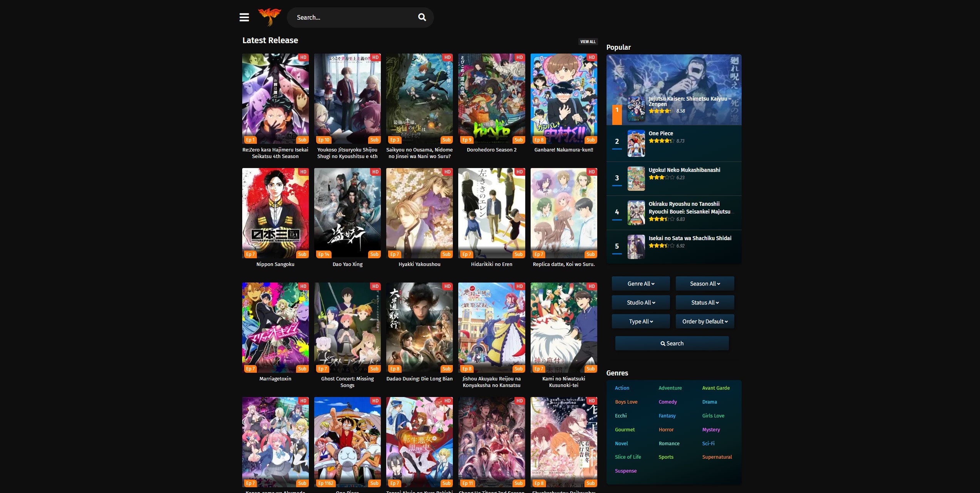Screen dimensions: 980x493
Task: Open Dorohedoro Season 2 poster
Action: tap(492, 99)
